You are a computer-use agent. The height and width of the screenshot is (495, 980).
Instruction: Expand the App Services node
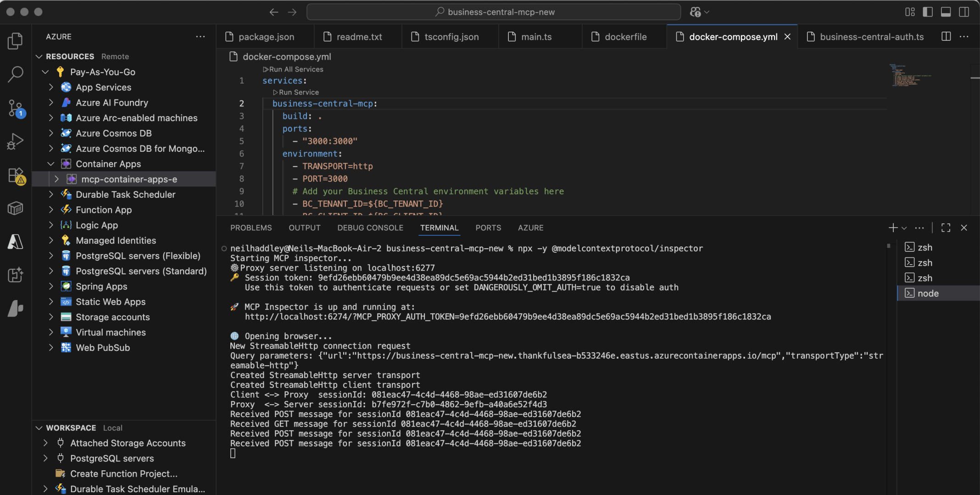point(50,87)
